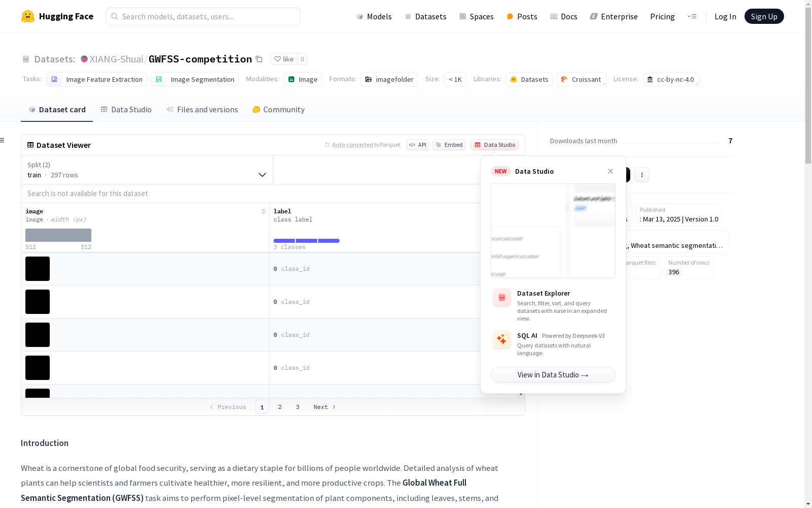Open the Image Segmentation task tag

[x=195, y=79]
